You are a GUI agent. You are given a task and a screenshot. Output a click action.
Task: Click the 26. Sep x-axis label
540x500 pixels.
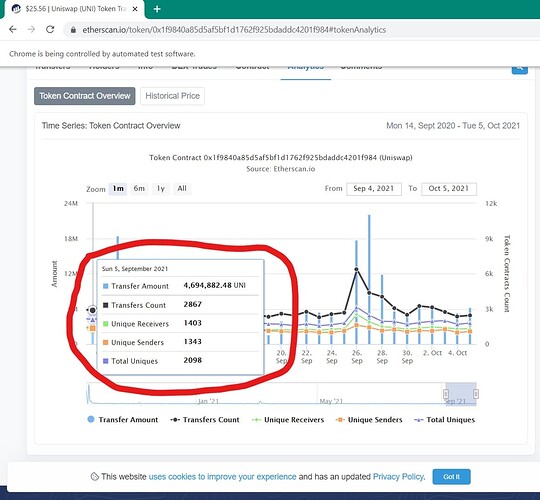click(x=357, y=357)
